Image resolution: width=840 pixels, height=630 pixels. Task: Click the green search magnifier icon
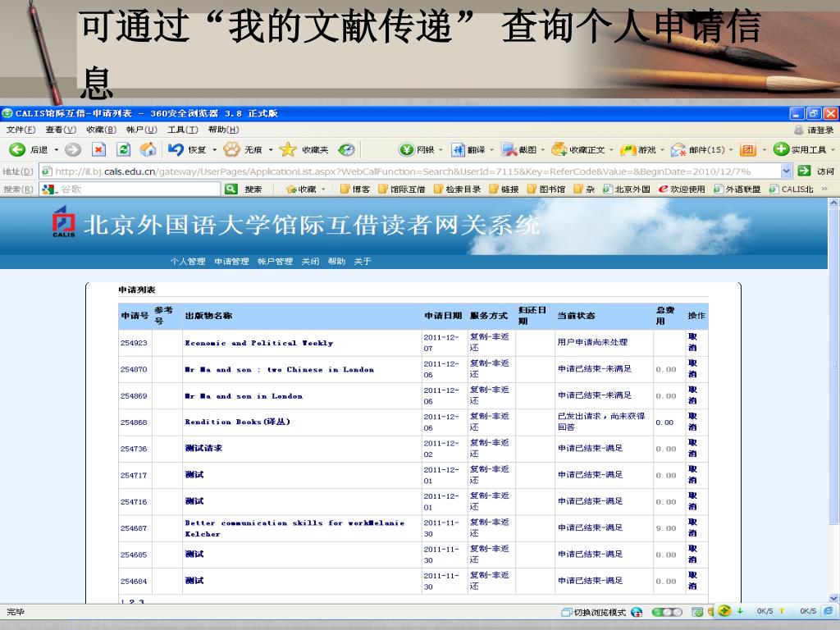pos(231,189)
